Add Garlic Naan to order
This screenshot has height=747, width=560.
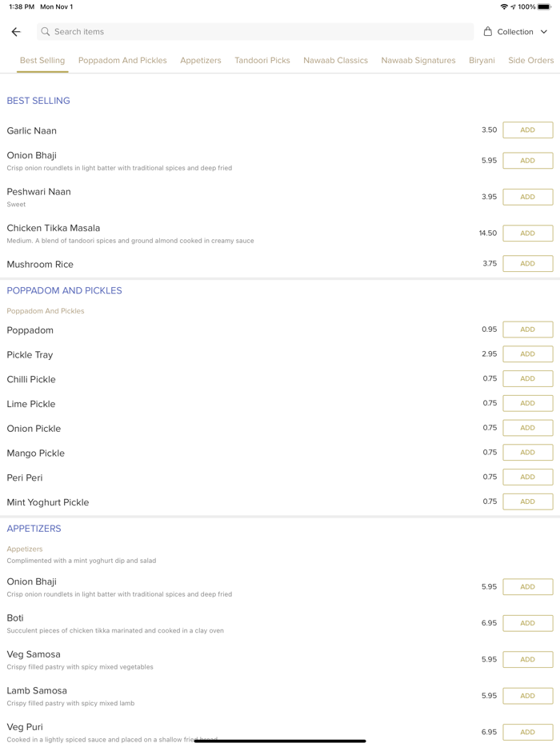pos(527,130)
